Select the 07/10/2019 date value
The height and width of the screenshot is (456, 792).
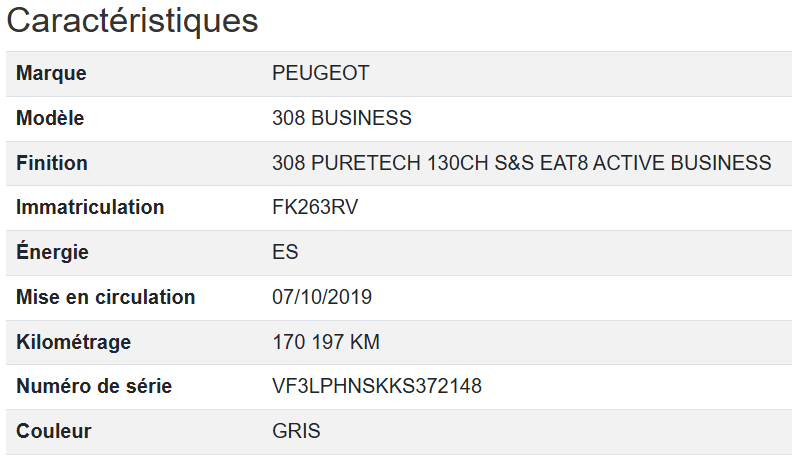[322, 297]
